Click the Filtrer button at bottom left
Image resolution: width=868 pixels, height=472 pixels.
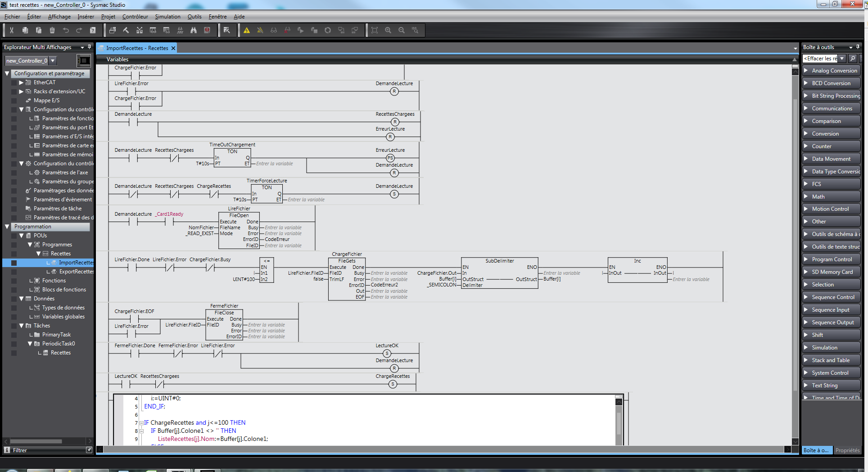tap(20, 450)
